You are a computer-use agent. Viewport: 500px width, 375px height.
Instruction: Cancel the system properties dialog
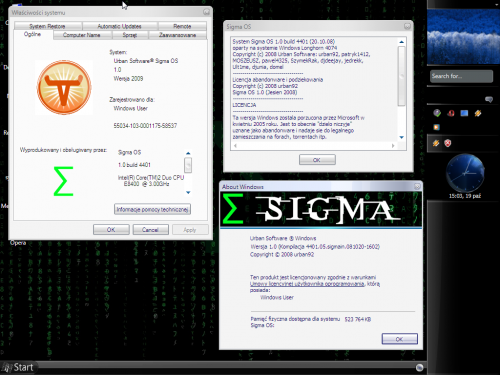150,230
